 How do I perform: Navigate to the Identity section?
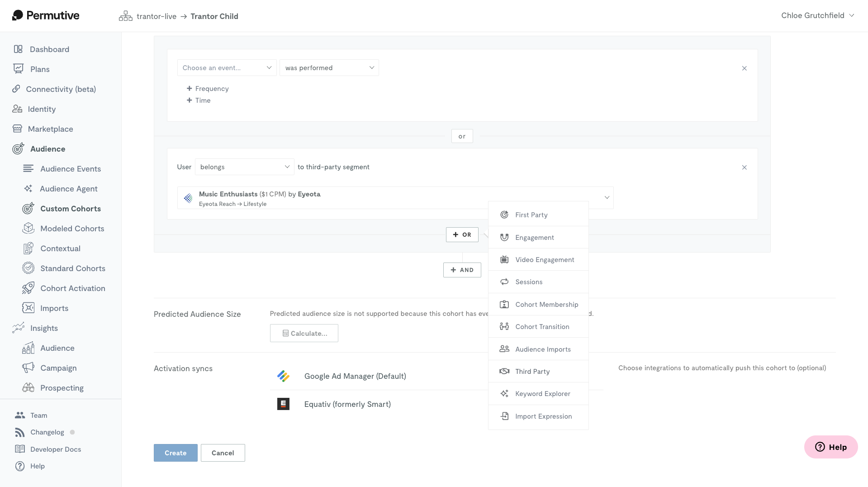pyautogui.click(x=42, y=109)
